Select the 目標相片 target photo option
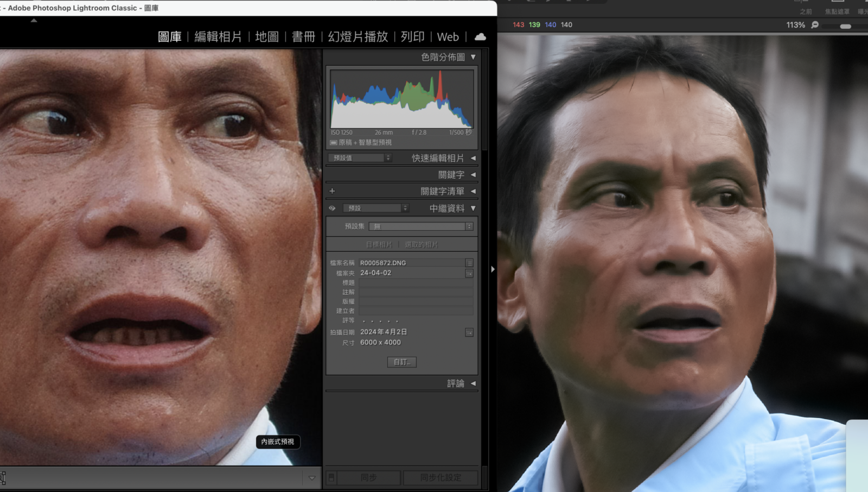Image resolution: width=868 pixels, height=492 pixels. 379,245
